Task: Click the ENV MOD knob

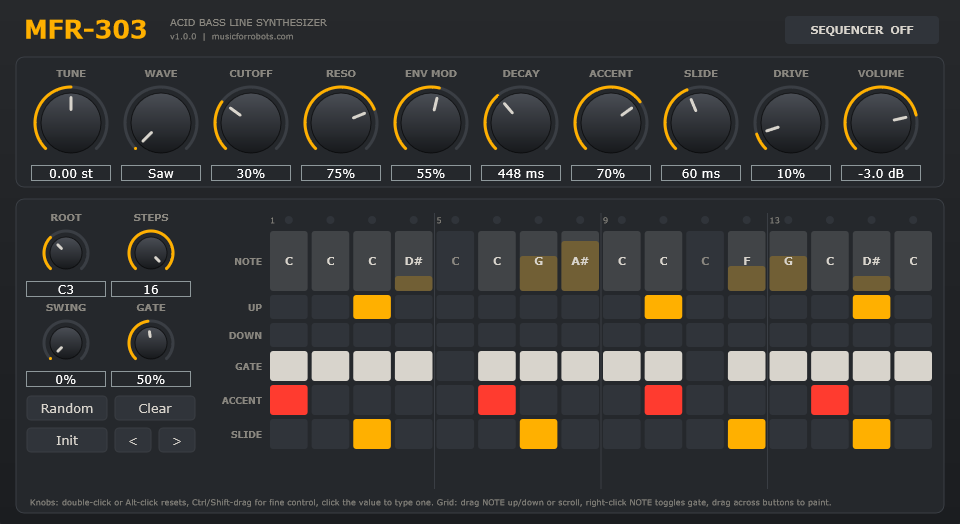Action: (431, 121)
